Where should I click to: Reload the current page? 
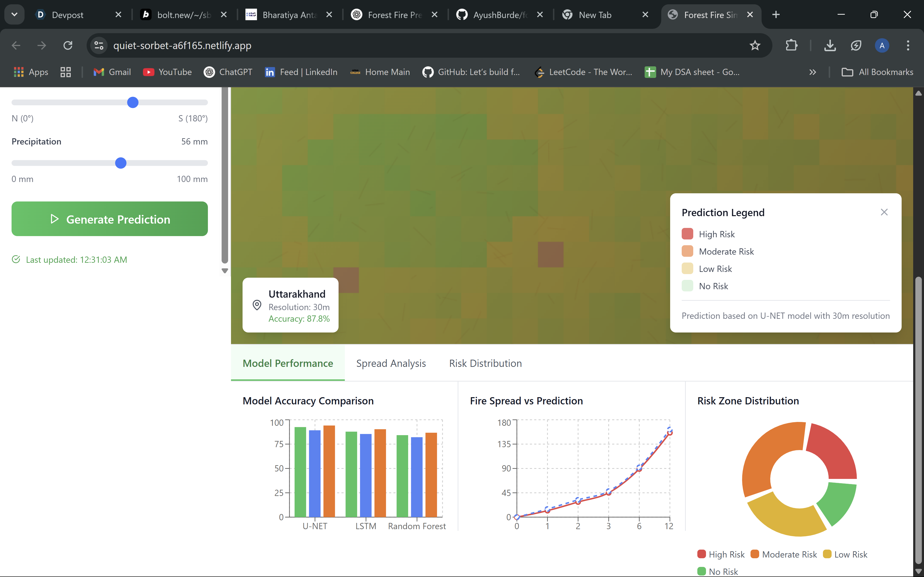click(x=68, y=46)
